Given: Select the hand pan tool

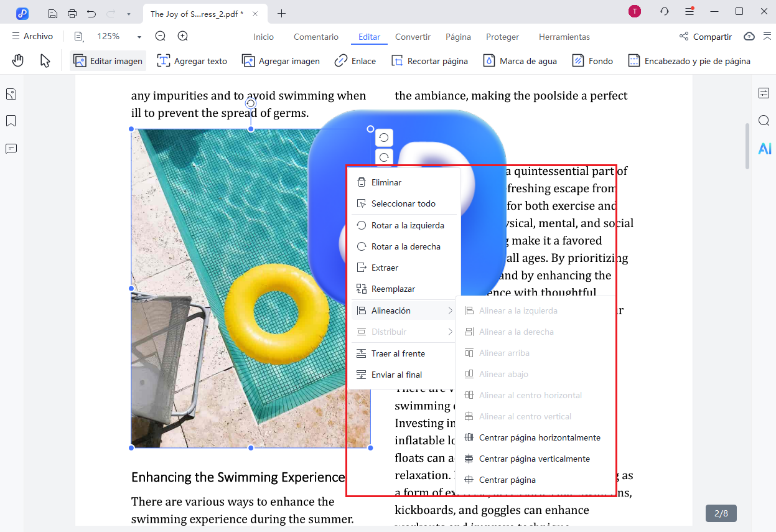Looking at the screenshot, I should click(19, 60).
